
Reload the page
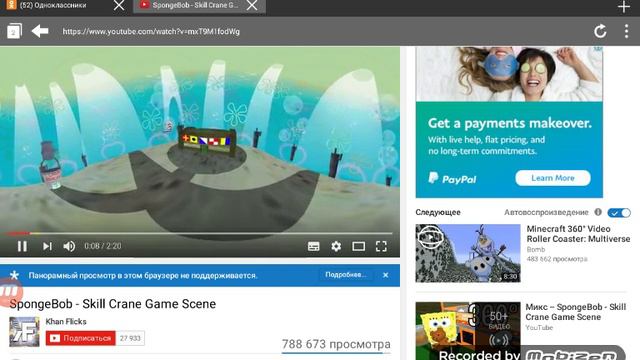[600, 31]
